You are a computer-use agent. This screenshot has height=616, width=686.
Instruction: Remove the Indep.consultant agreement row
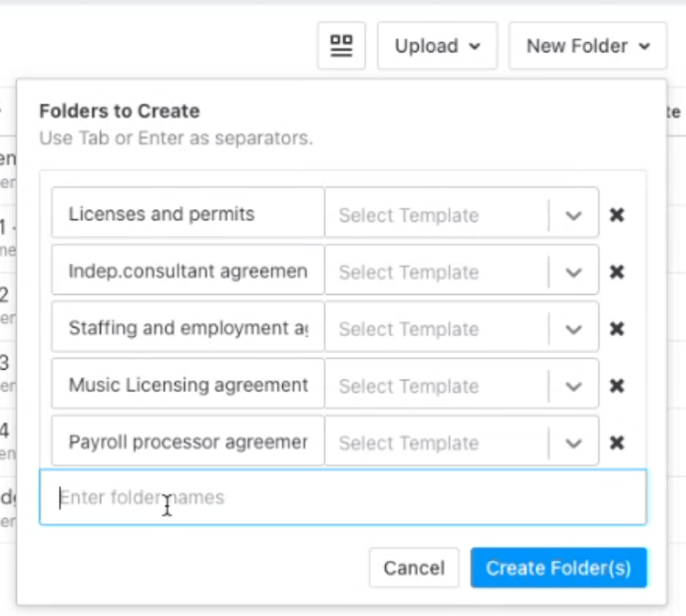[617, 272]
